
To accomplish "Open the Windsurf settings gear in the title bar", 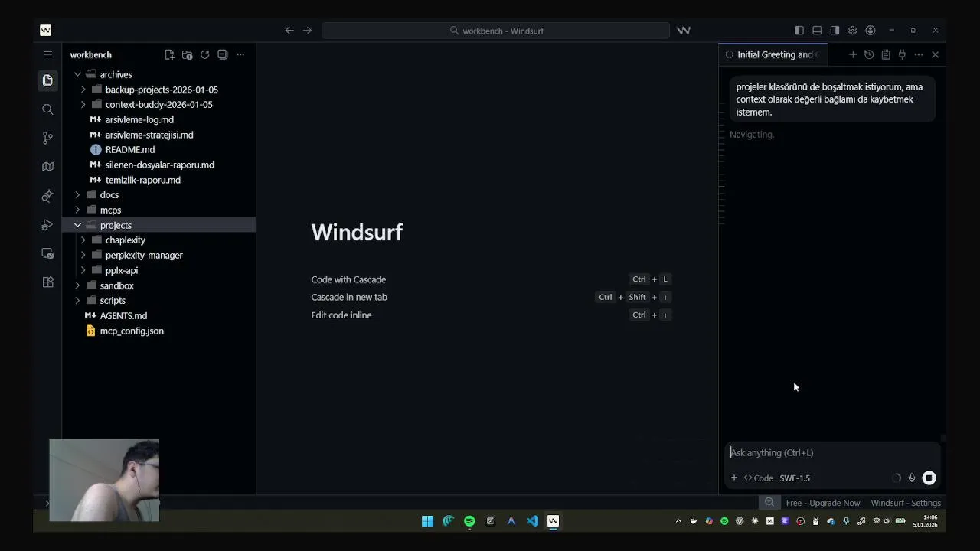I will tap(852, 31).
